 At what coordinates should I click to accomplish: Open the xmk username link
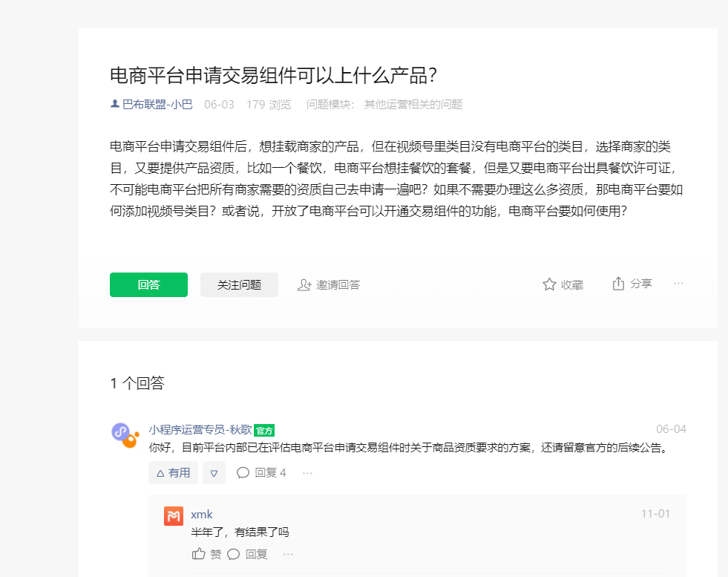[x=202, y=515]
